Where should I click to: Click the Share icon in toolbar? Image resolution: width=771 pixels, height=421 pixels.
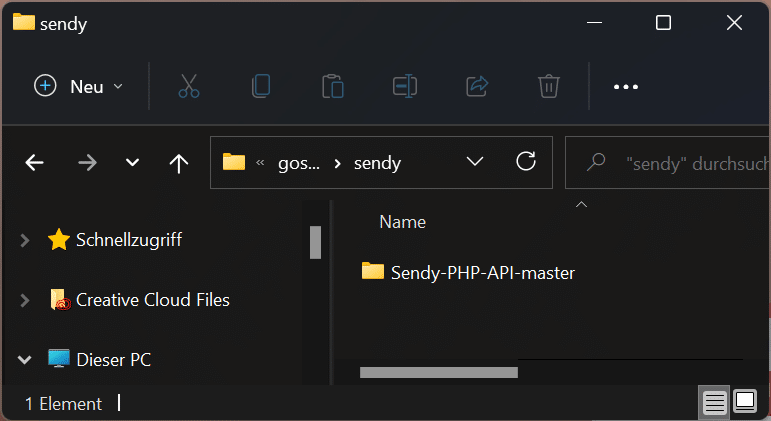tap(477, 87)
